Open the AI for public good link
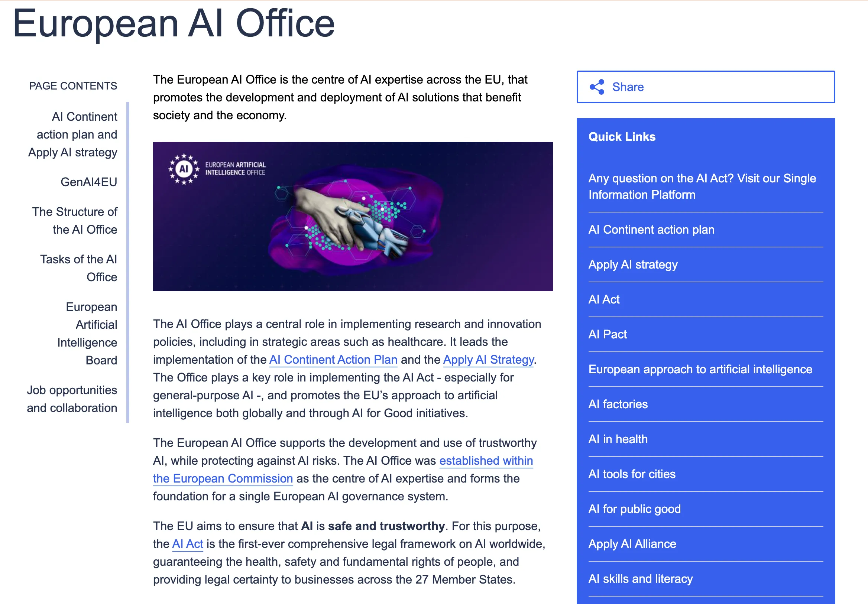868x604 pixels. tap(635, 509)
